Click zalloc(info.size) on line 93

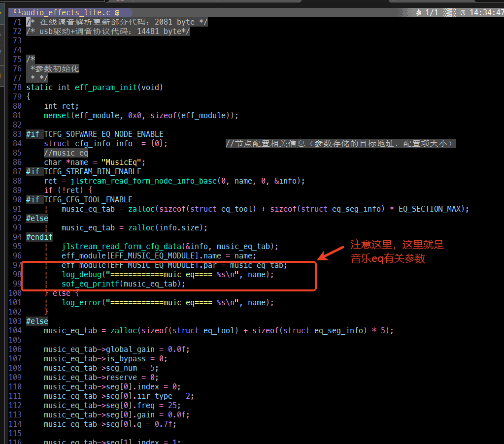[166, 227]
